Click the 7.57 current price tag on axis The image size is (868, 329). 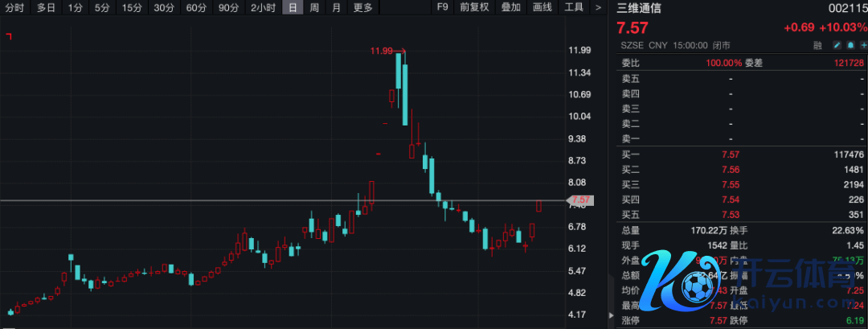[579, 199]
